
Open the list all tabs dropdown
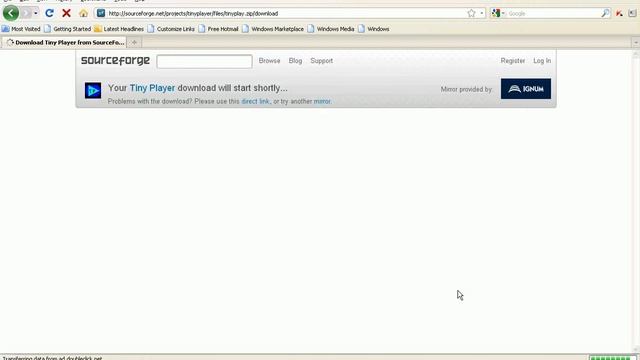[x=636, y=42]
